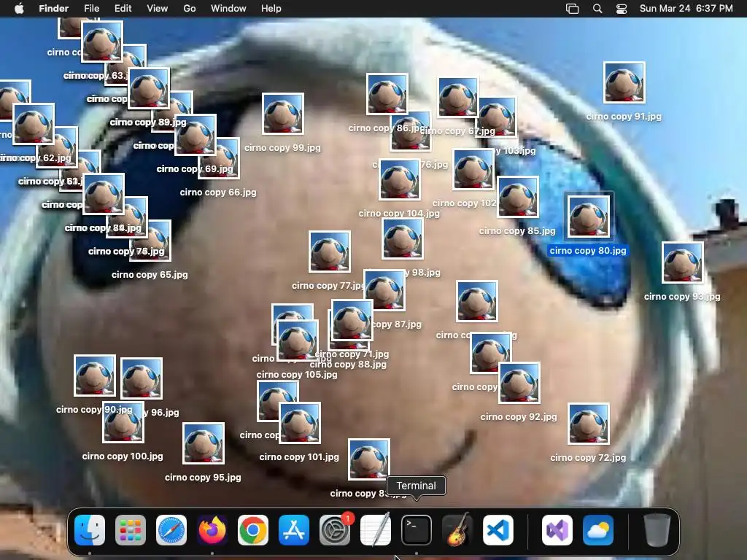This screenshot has height=560, width=747.
Task: Select cirno copy 85.jpg file icon
Action: 518,197
